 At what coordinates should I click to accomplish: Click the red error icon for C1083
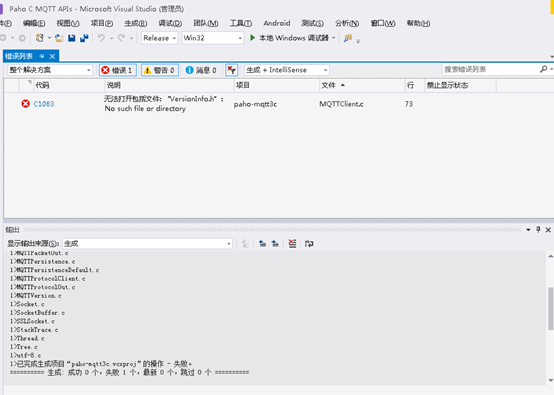25,104
